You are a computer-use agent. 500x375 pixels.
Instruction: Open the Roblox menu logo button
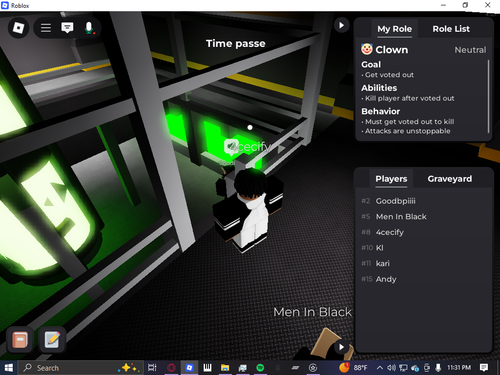click(18, 28)
